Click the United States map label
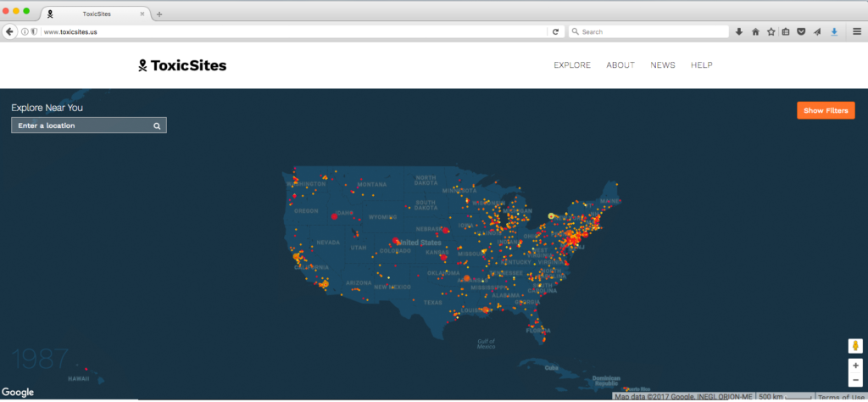 pos(419,243)
